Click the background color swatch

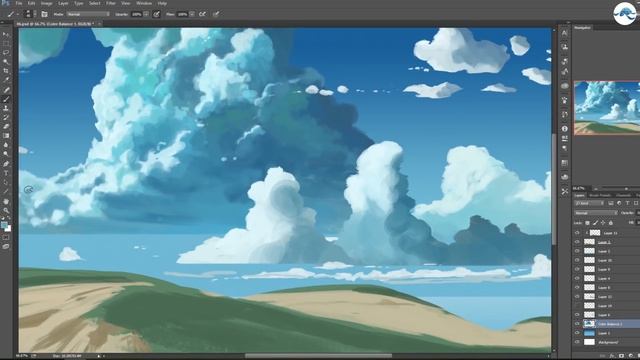pyautogui.click(x=8, y=229)
